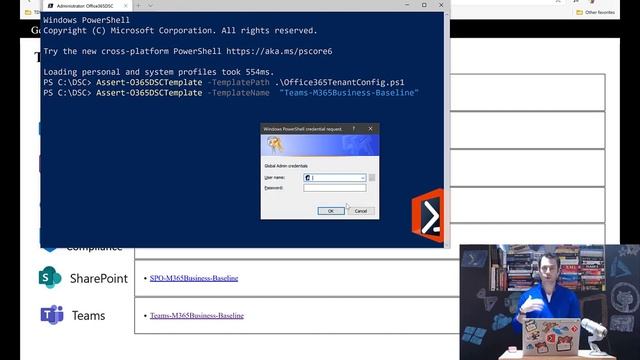This screenshot has height=360, width=640.
Task: Click the "SharePoint" label text
Action: tap(99, 278)
